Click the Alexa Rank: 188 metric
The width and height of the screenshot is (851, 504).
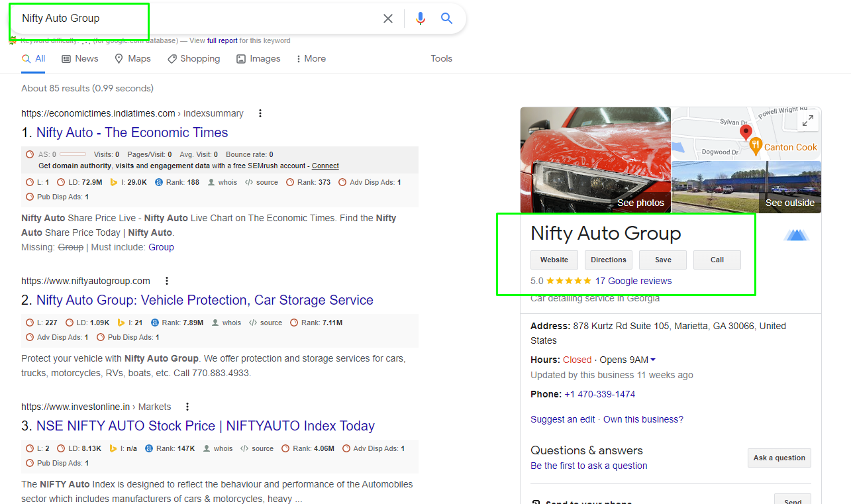point(177,182)
